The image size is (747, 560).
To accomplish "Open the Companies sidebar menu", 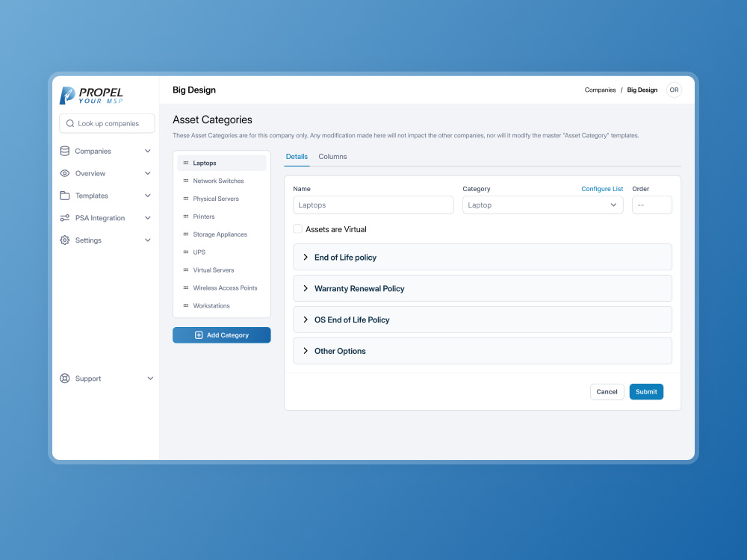I will [106, 151].
